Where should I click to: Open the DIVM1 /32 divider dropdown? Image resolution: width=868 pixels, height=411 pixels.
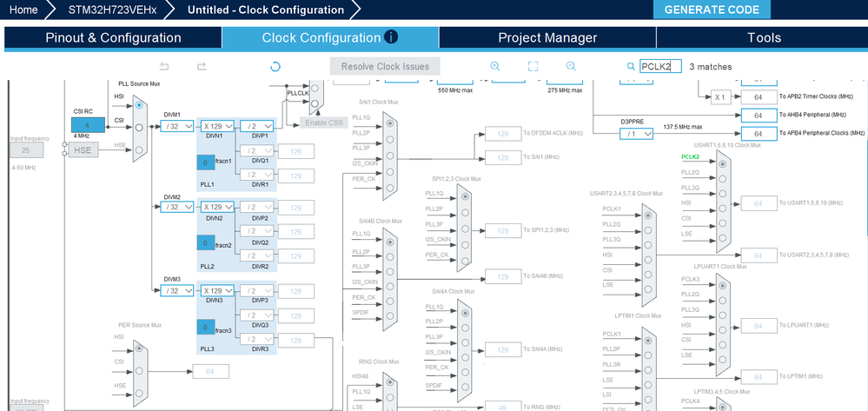coord(177,126)
